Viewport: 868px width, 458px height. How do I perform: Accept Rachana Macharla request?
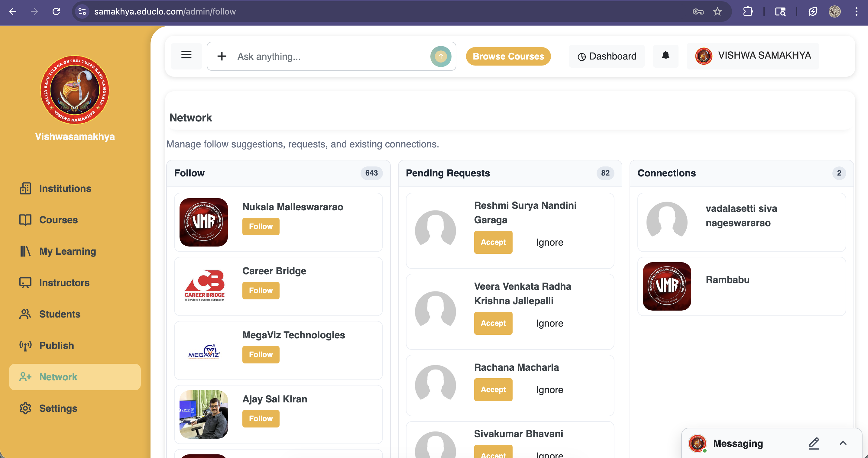pos(493,389)
